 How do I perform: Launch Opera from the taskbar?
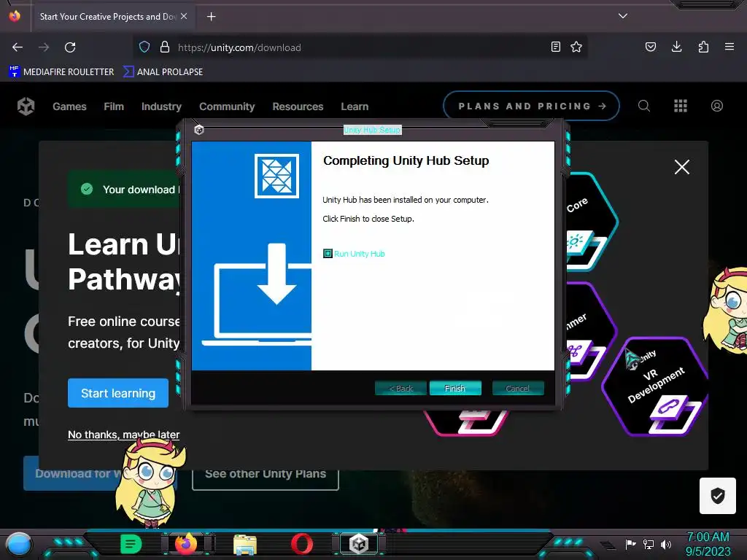[x=302, y=544]
